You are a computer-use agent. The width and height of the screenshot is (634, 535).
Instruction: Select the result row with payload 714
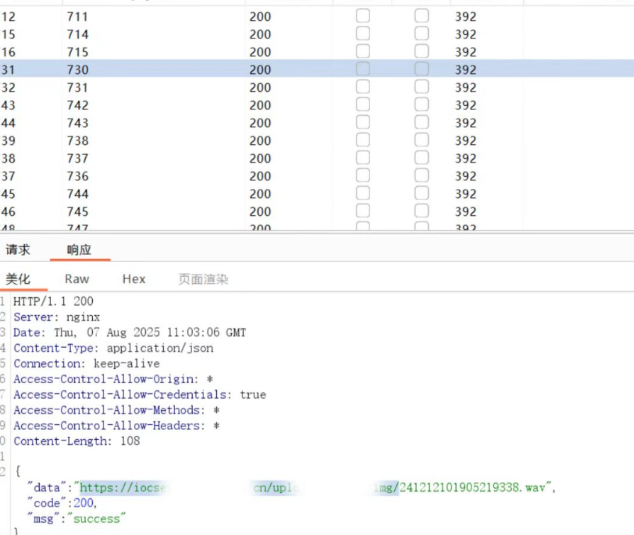tap(317, 34)
